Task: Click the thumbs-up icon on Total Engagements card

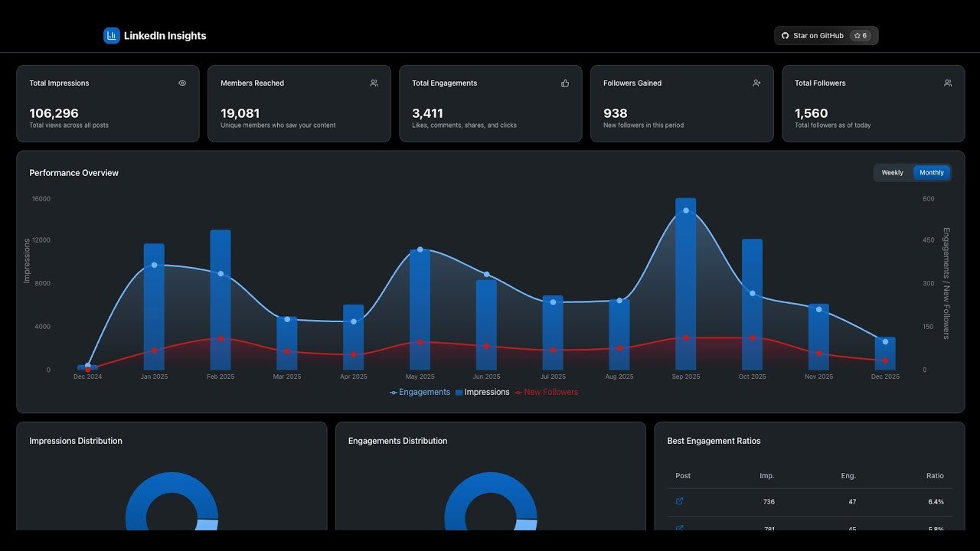Action: click(565, 83)
